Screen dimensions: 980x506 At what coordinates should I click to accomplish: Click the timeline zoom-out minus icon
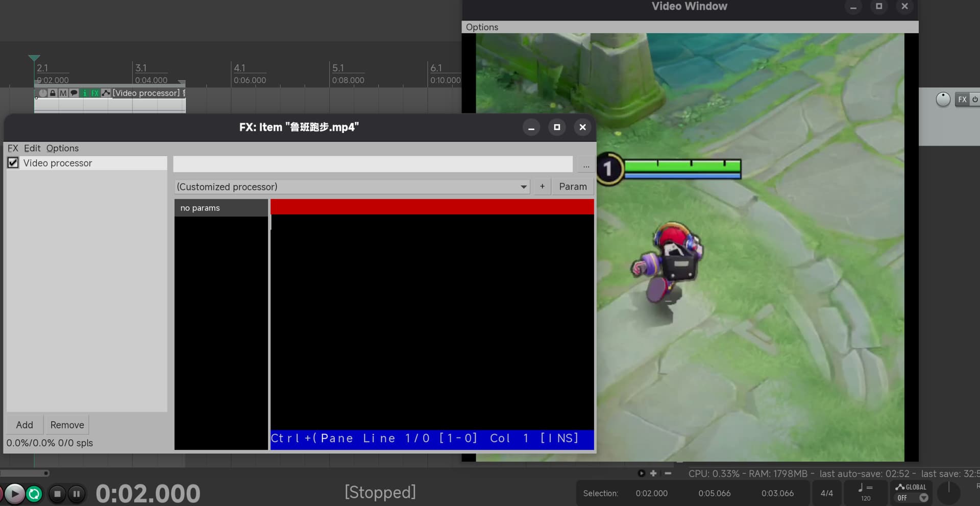tap(668, 473)
